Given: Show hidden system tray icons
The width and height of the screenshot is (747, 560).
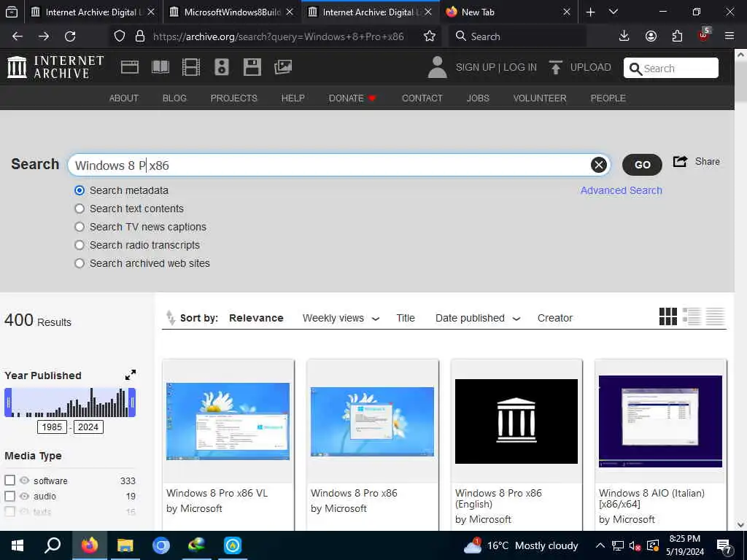Looking at the screenshot, I should pos(600,545).
